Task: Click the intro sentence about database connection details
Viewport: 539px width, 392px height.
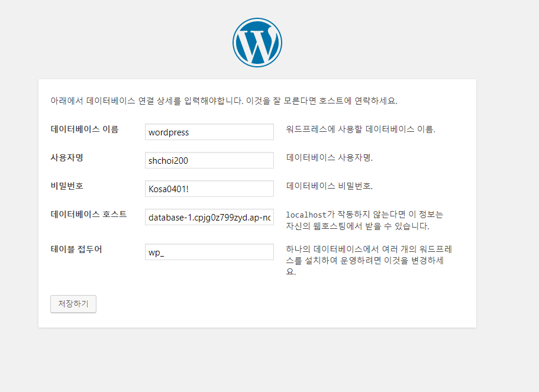Action: 224,101
